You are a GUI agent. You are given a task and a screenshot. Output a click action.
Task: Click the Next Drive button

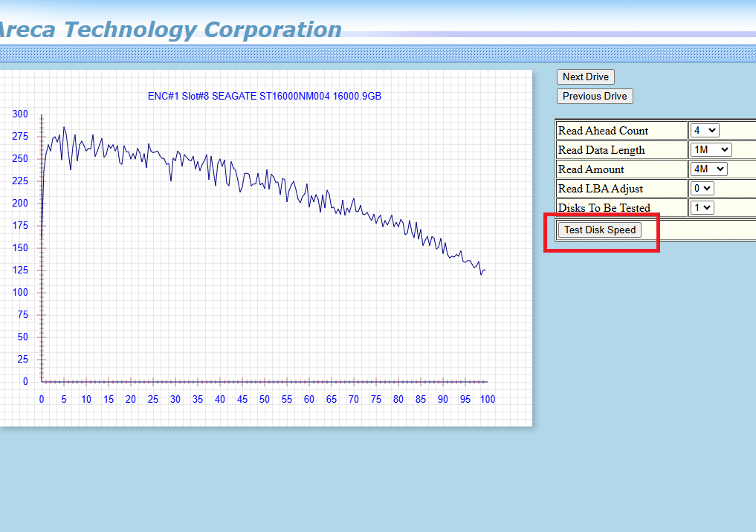pos(585,77)
